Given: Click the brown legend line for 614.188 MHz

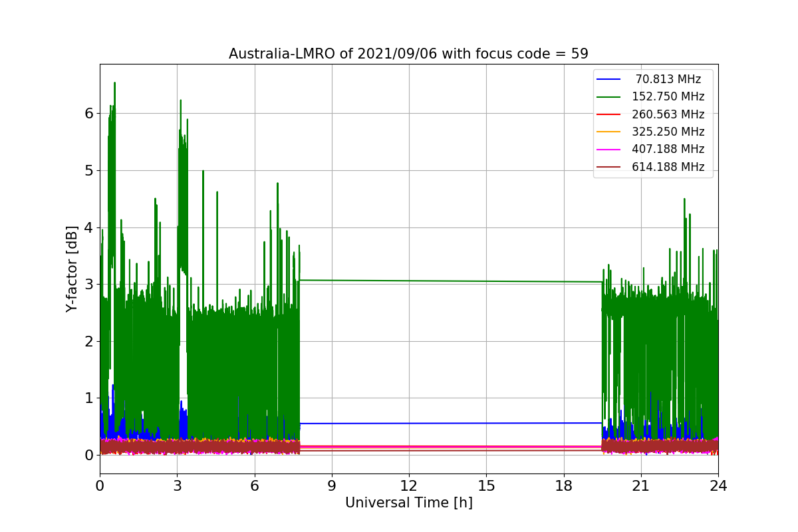Looking at the screenshot, I should [x=608, y=167].
